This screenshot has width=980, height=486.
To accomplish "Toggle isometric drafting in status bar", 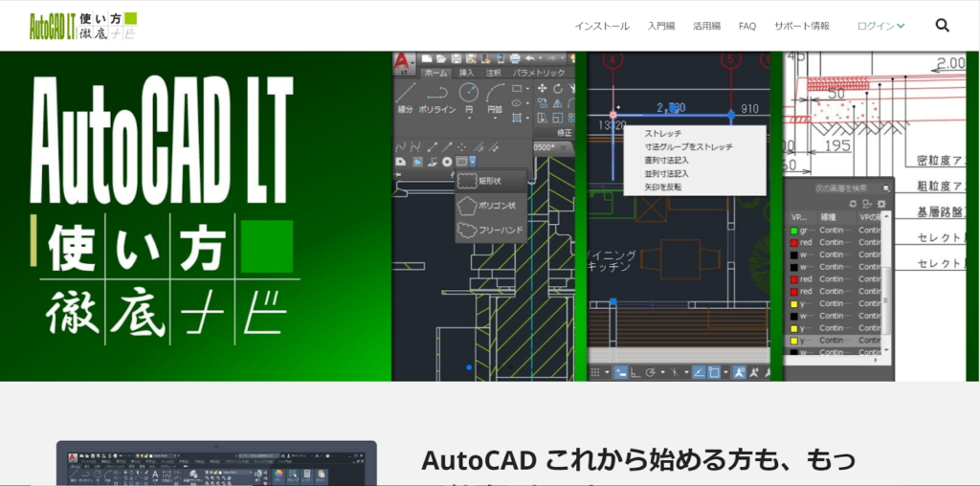I will tap(675, 372).
